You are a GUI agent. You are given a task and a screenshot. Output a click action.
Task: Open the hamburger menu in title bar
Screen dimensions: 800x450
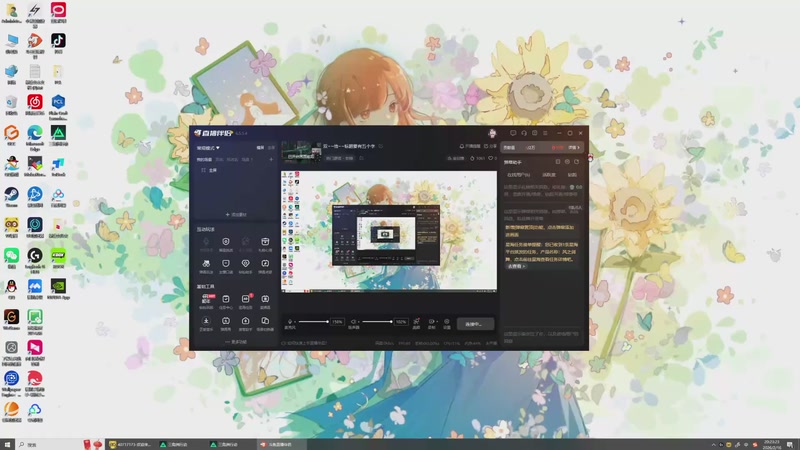(545, 133)
